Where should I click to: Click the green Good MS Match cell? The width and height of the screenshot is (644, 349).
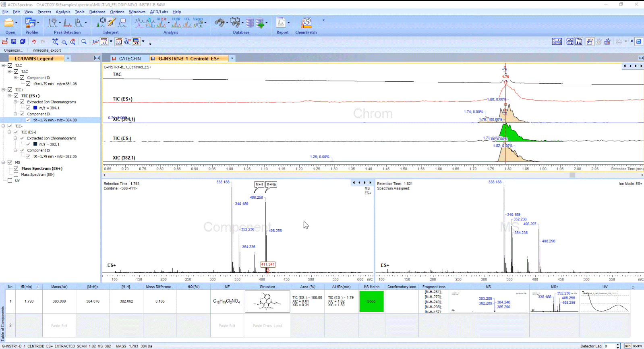371,301
